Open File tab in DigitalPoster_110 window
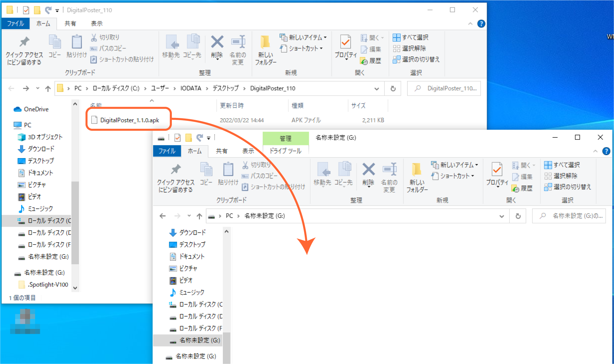Image resolution: width=614 pixels, height=364 pixels. pyautogui.click(x=15, y=24)
